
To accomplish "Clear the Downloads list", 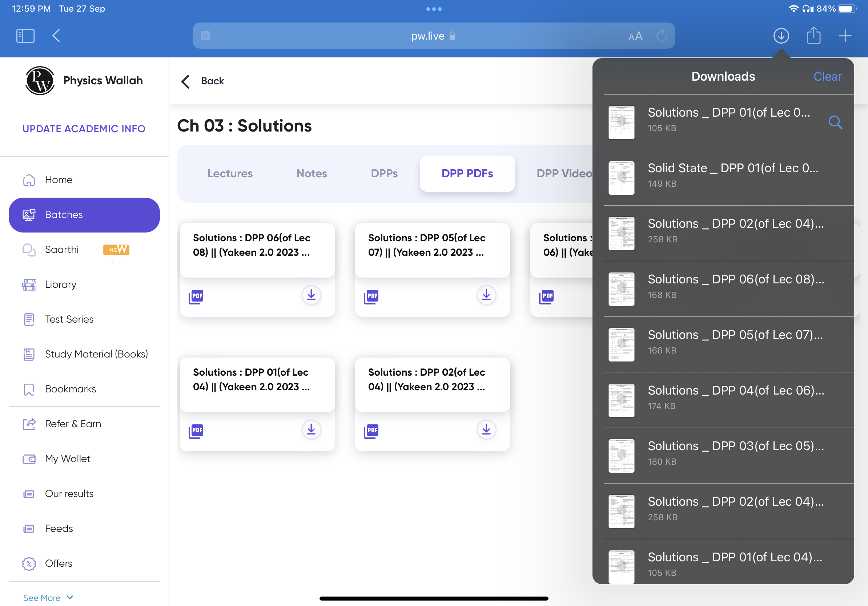I will (x=827, y=77).
